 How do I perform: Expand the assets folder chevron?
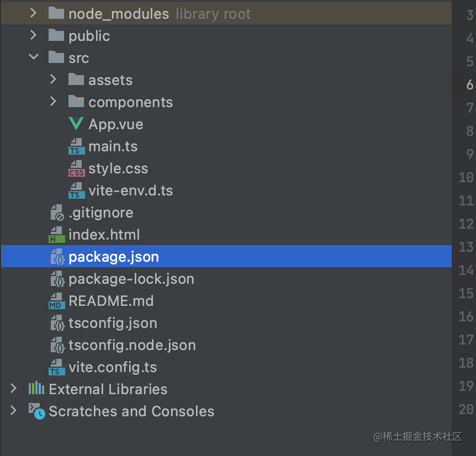click(54, 79)
